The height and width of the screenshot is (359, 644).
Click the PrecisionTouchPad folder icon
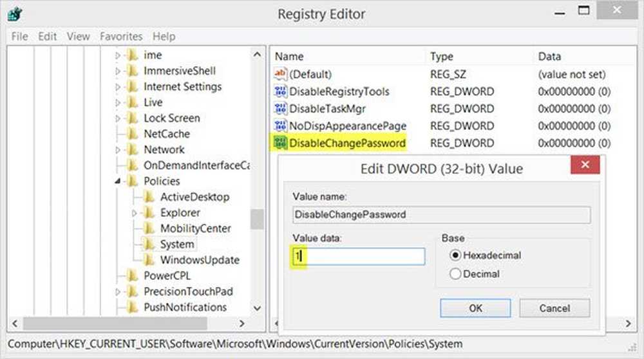coord(132,291)
